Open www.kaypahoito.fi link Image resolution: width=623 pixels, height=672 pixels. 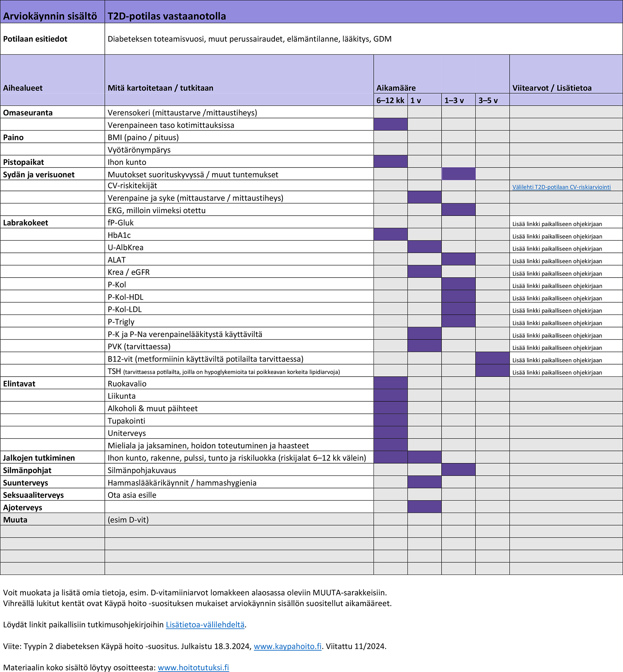pyautogui.click(x=287, y=646)
